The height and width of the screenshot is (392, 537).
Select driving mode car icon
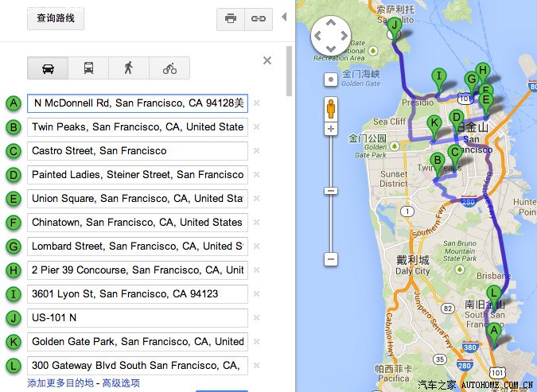[49, 68]
